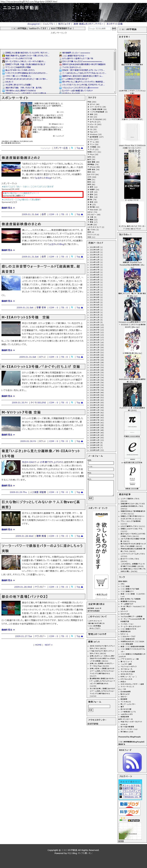
Task: Click NEXT » pagination link
Action: coord(48,645)
